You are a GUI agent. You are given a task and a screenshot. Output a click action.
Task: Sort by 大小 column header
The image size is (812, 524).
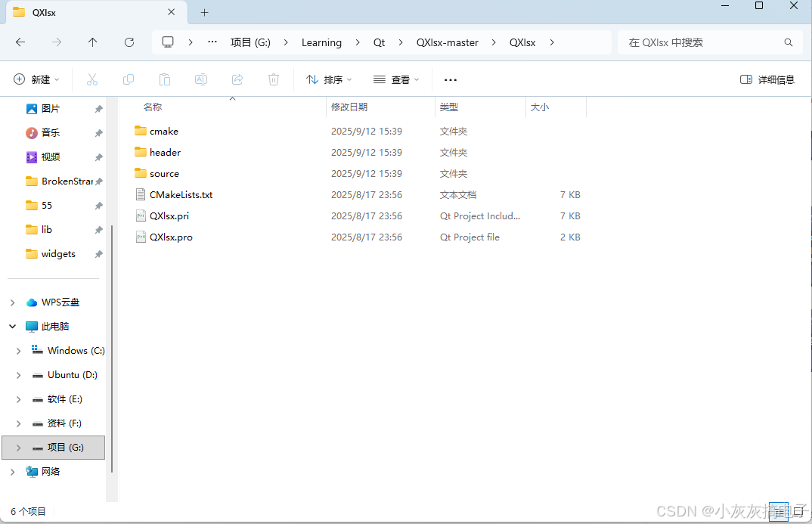point(539,107)
